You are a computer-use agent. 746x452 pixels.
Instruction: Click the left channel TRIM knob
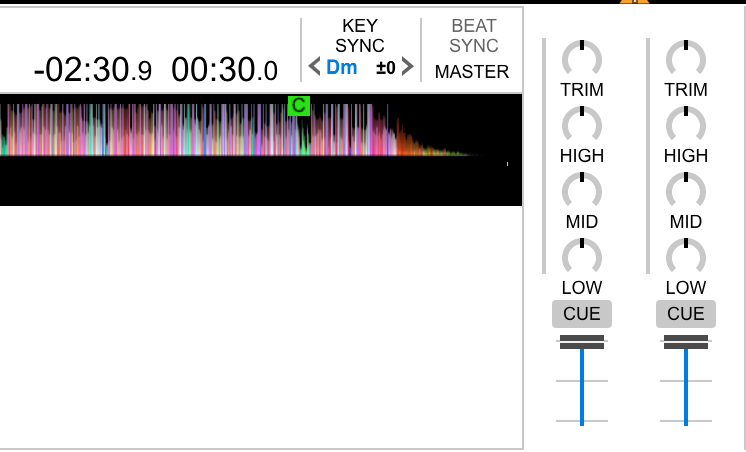[x=581, y=59]
